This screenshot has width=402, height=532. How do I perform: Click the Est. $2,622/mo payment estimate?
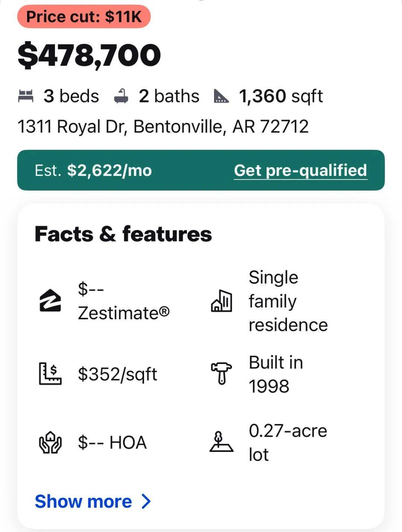coord(93,170)
